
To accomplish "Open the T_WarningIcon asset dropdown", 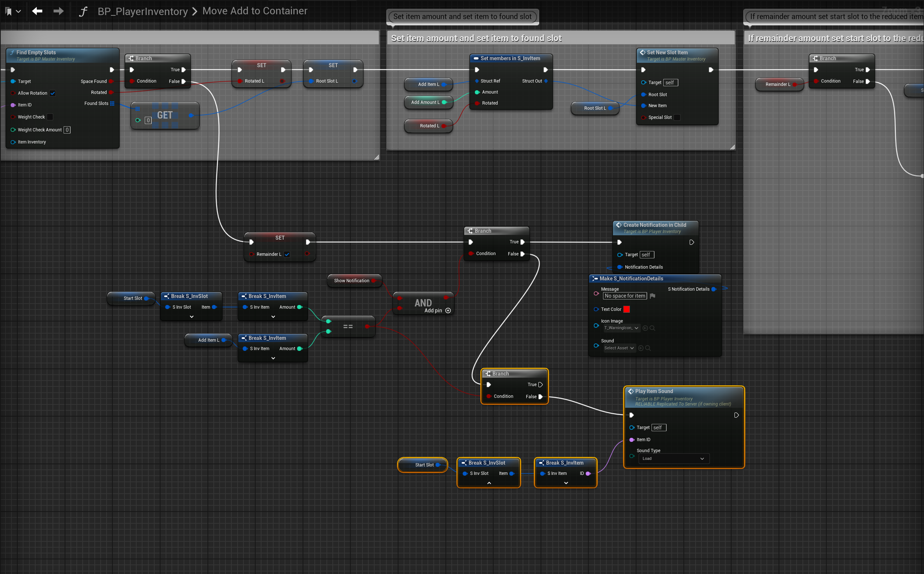I will tap(622, 328).
